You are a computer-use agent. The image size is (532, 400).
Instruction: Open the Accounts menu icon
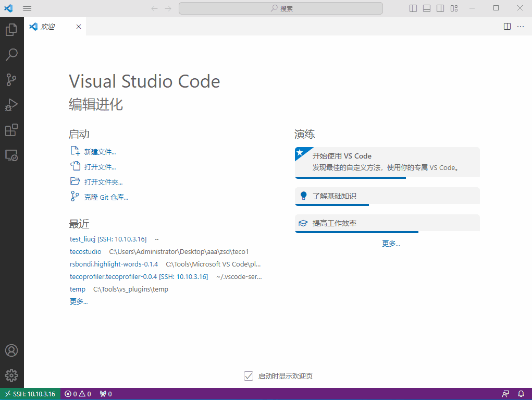point(11,350)
